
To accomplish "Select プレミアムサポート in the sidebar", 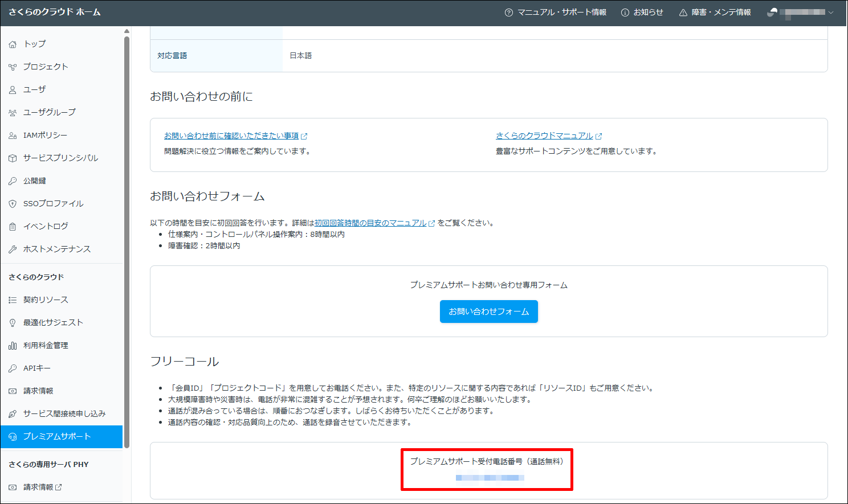I will [x=57, y=437].
